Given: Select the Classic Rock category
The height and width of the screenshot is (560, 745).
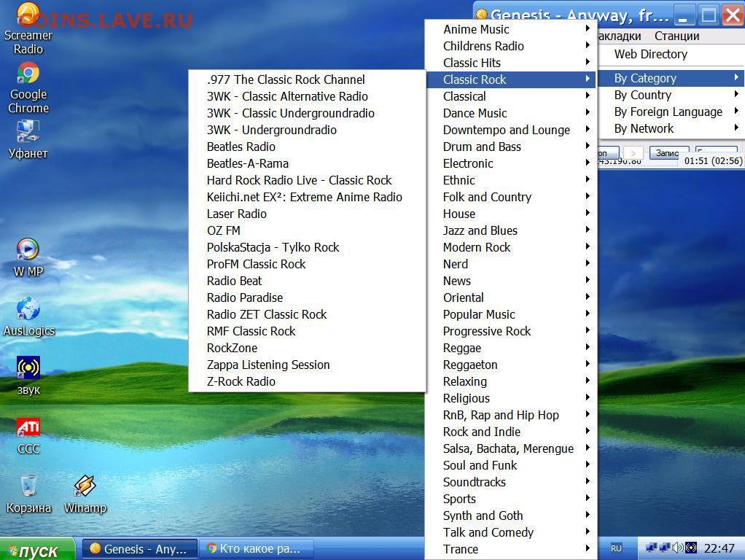Looking at the screenshot, I should (x=510, y=79).
